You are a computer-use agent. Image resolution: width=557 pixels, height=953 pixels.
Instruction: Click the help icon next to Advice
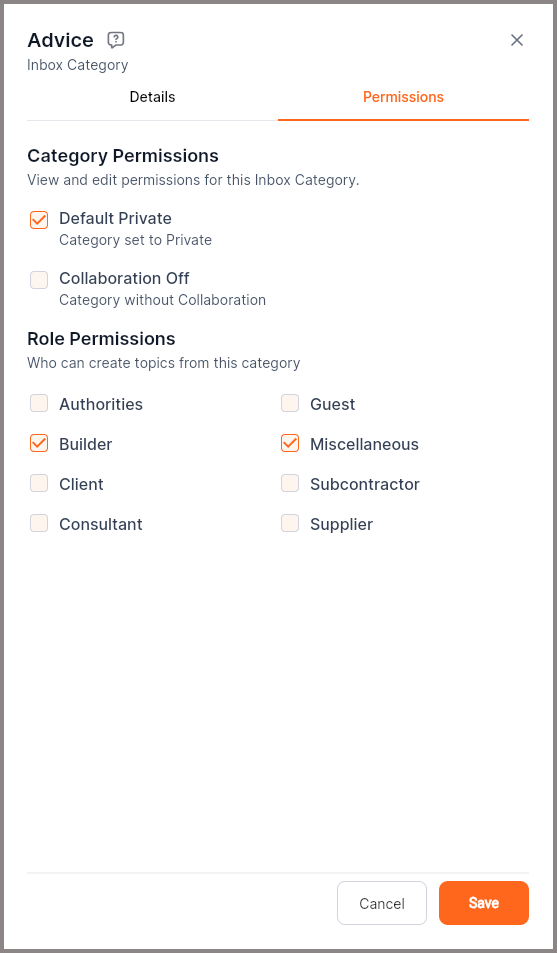pos(116,40)
